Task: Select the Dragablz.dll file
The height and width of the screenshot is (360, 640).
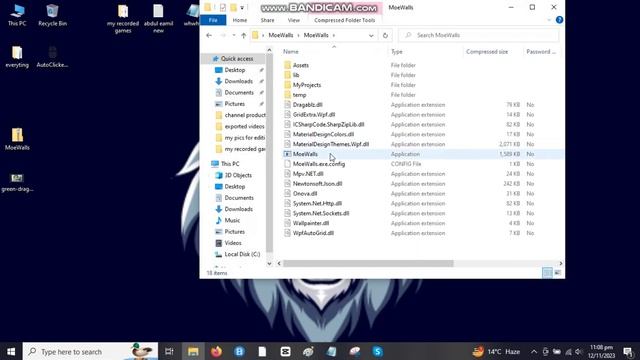Action: coord(307,105)
